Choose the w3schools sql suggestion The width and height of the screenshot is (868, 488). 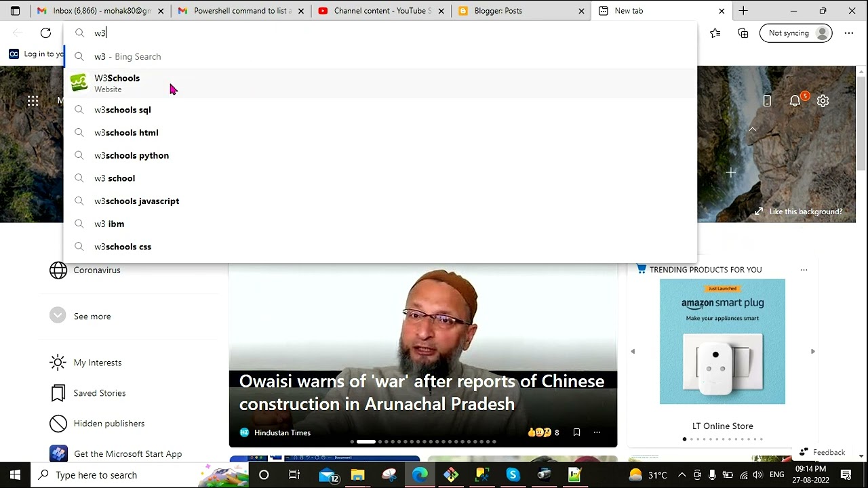[x=380, y=110]
